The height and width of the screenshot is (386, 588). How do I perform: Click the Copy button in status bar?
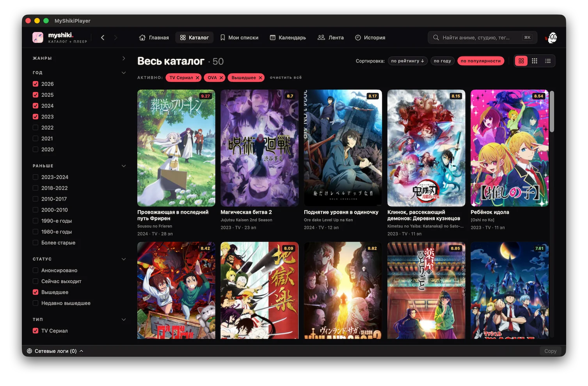point(550,351)
